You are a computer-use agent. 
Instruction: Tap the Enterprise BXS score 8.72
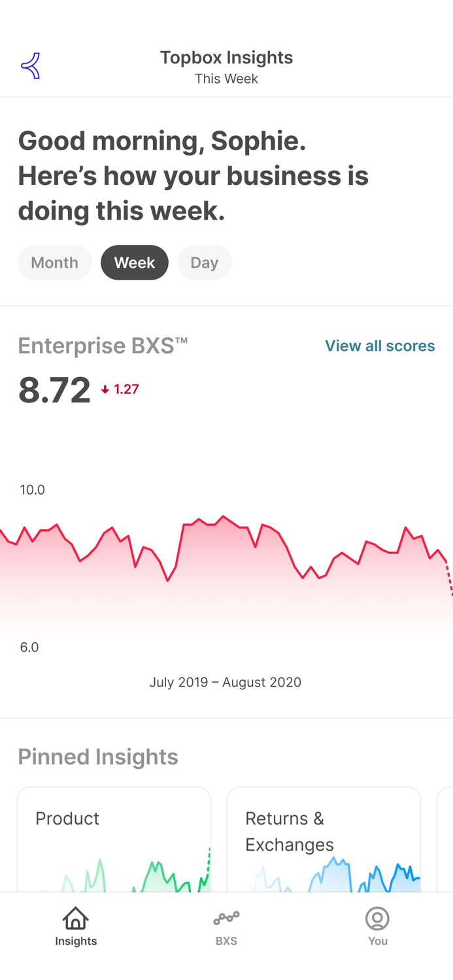pos(54,390)
